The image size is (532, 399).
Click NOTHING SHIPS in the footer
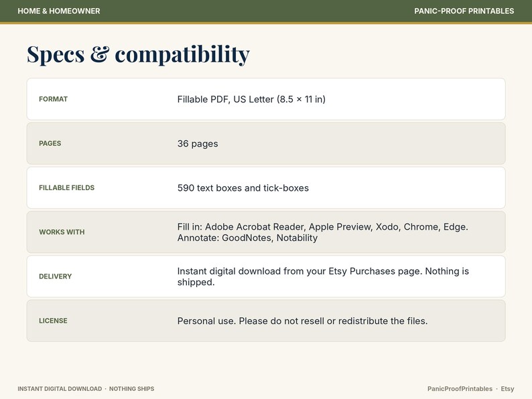pyautogui.click(x=131, y=389)
